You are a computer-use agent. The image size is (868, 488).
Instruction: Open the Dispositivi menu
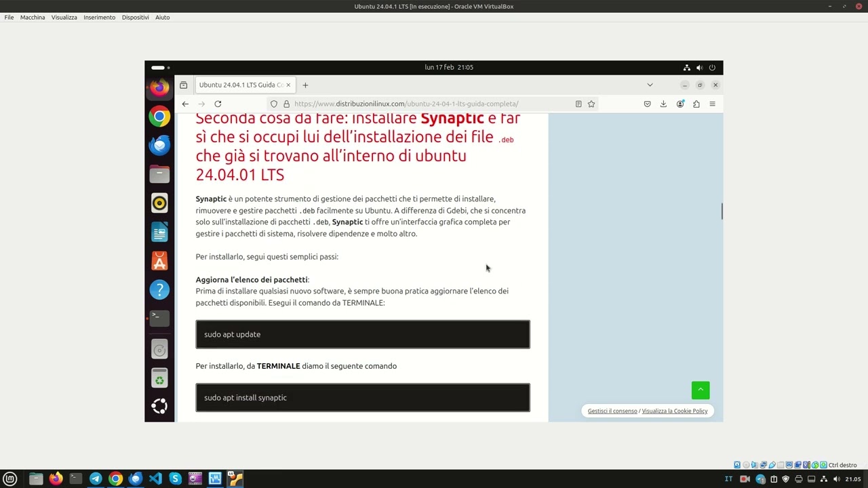pyautogui.click(x=136, y=17)
